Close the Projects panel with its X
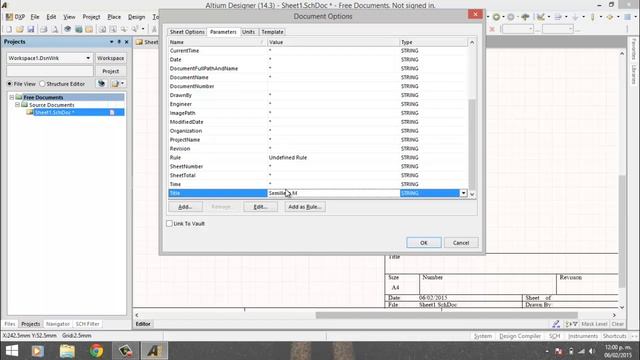640x360 pixels. pyautogui.click(x=126, y=42)
